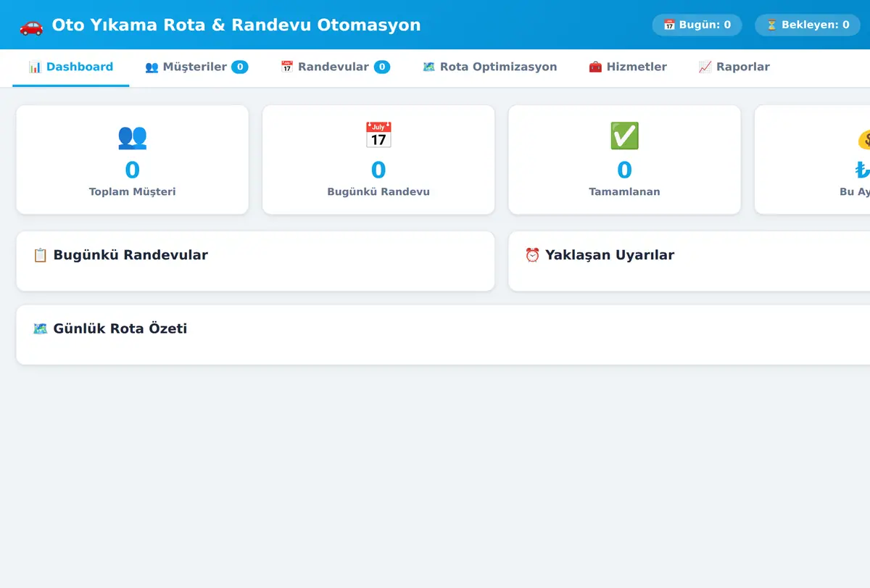Screen dimensions: 870x588
Task: Open the Randevular tab
Action: pos(335,67)
